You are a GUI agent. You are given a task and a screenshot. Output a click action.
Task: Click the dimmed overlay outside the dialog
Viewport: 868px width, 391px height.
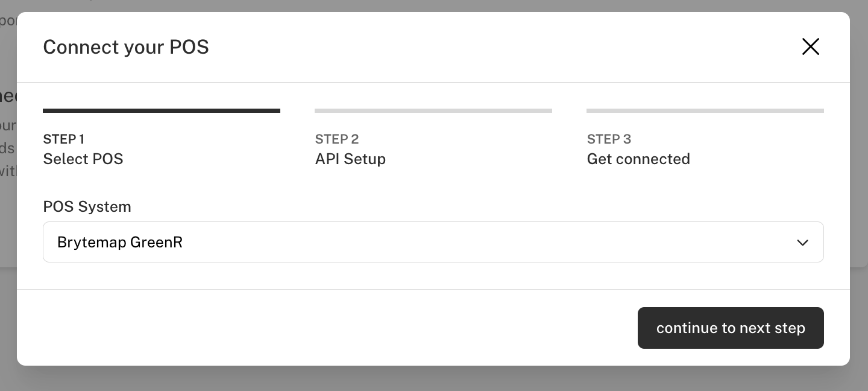[434, 381]
